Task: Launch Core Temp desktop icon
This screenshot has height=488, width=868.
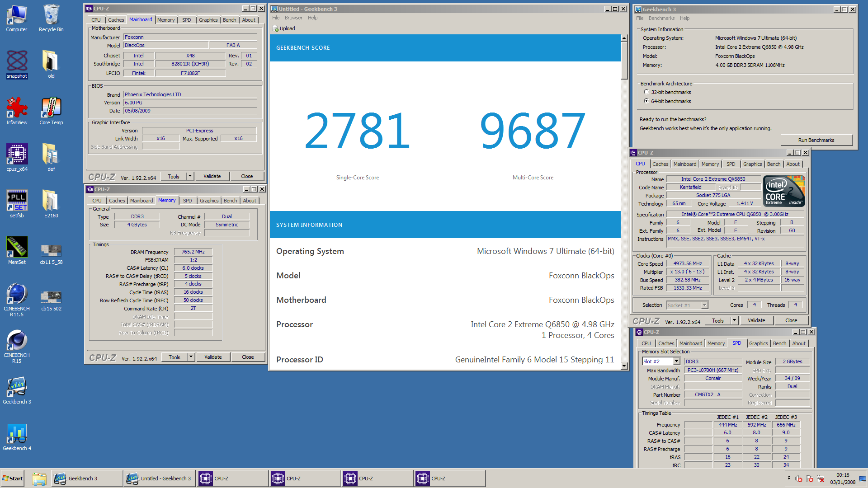Action: click(x=51, y=112)
